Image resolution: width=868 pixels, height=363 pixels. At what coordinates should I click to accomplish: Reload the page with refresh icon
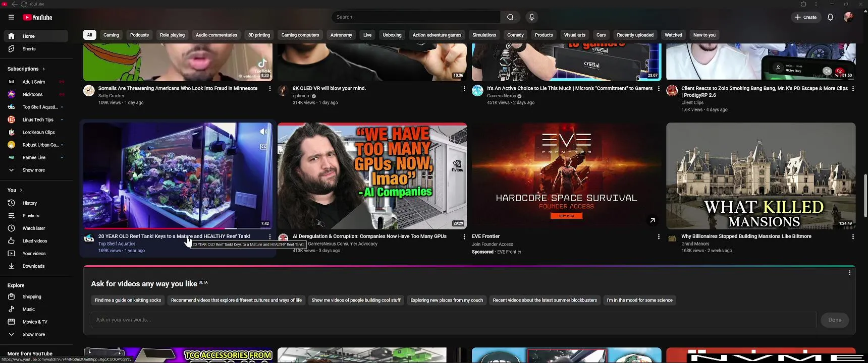tap(23, 4)
